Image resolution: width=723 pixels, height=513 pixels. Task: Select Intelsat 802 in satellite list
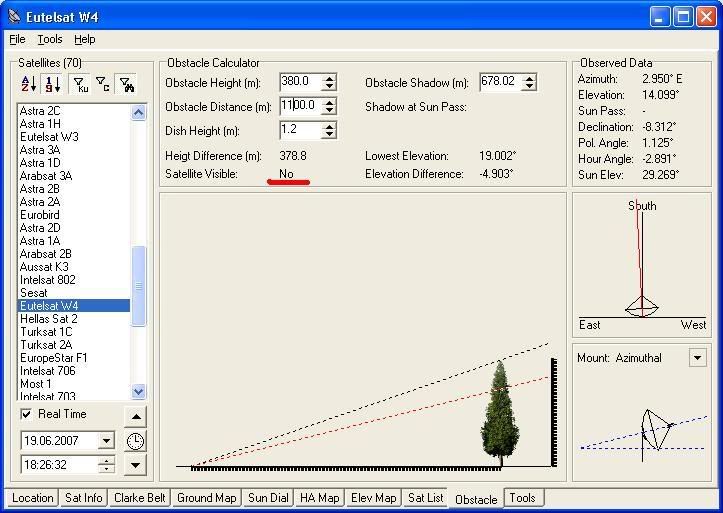tap(74, 280)
